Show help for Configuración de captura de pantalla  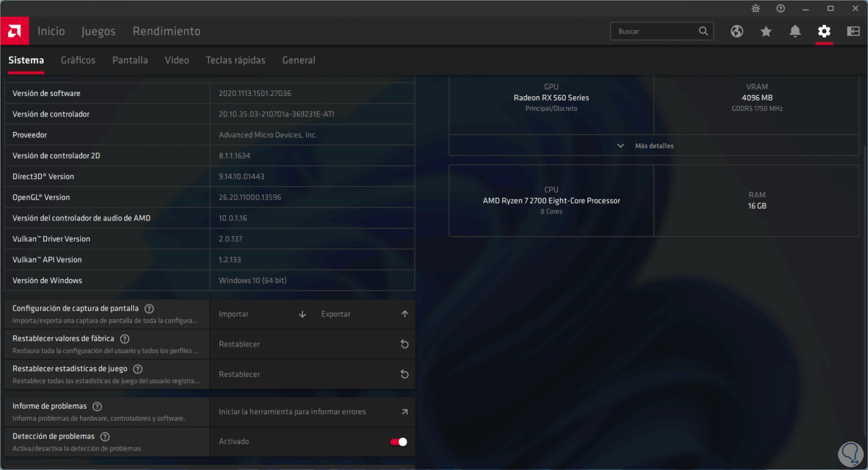pos(149,309)
